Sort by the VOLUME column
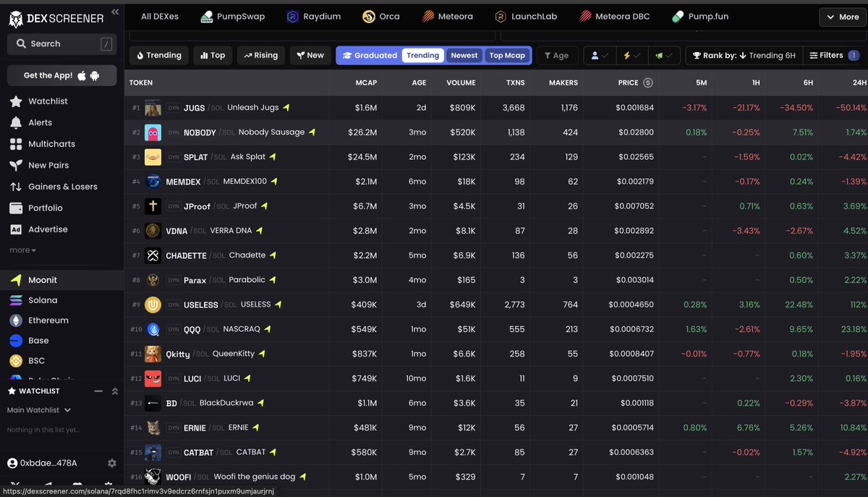 click(x=461, y=82)
